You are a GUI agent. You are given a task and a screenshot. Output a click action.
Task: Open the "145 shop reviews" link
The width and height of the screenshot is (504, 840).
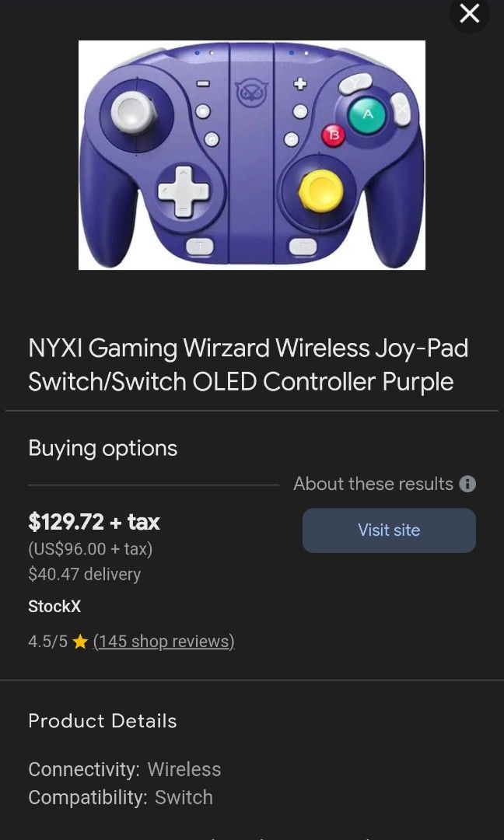(x=164, y=641)
